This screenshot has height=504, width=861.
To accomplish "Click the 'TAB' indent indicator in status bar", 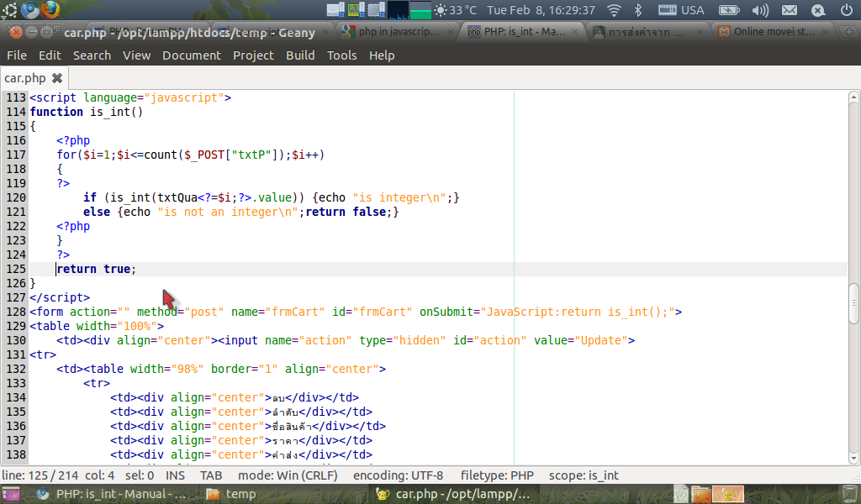I will (x=211, y=475).
